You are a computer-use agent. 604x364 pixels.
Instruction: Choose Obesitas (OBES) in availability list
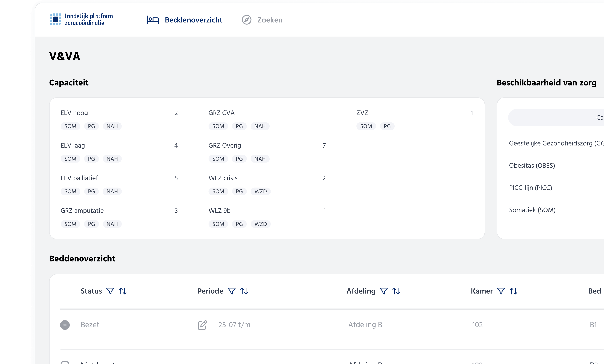532,165
